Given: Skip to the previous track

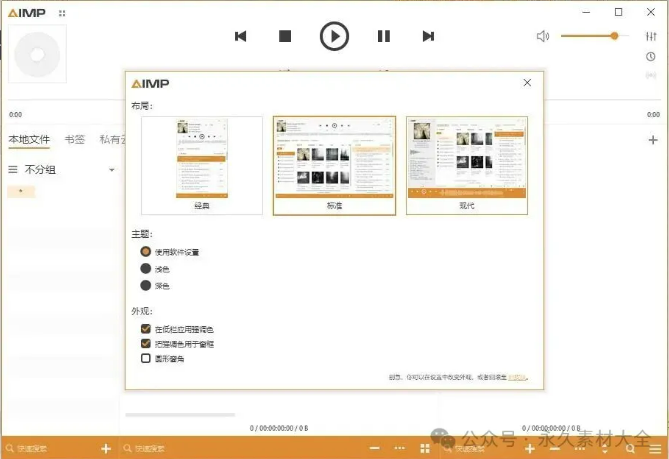Looking at the screenshot, I should [x=240, y=36].
